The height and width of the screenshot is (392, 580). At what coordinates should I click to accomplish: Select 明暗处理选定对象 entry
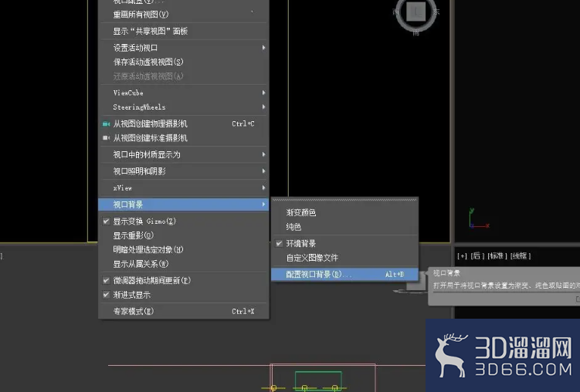click(x=184, y=250)
